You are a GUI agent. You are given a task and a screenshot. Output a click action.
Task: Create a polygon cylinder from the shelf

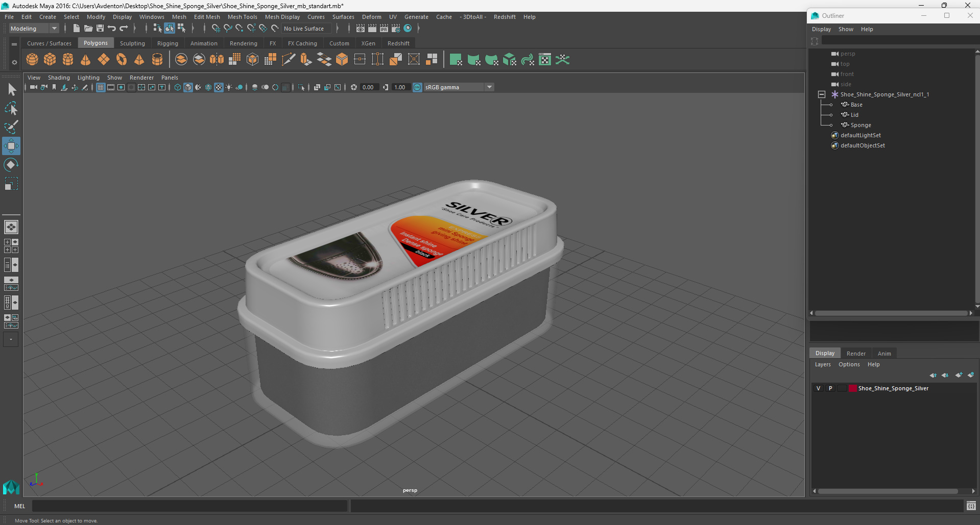[x=68, y=60]
